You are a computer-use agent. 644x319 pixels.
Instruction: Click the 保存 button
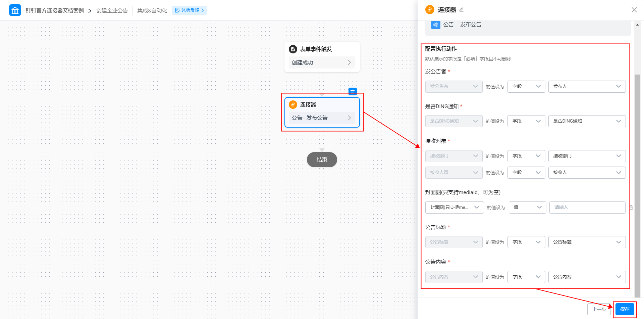[x=625, y=309]
